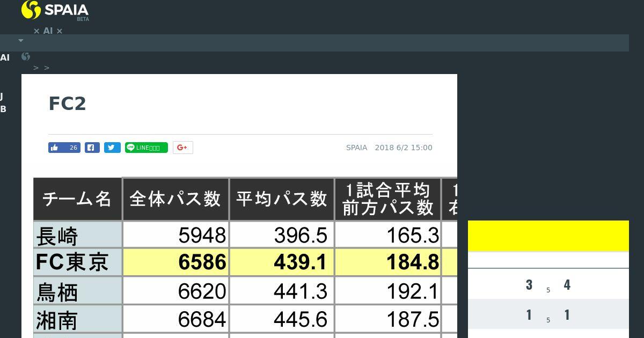Expand the small dropdown arrow in nav bar

(x=21, y=40)
